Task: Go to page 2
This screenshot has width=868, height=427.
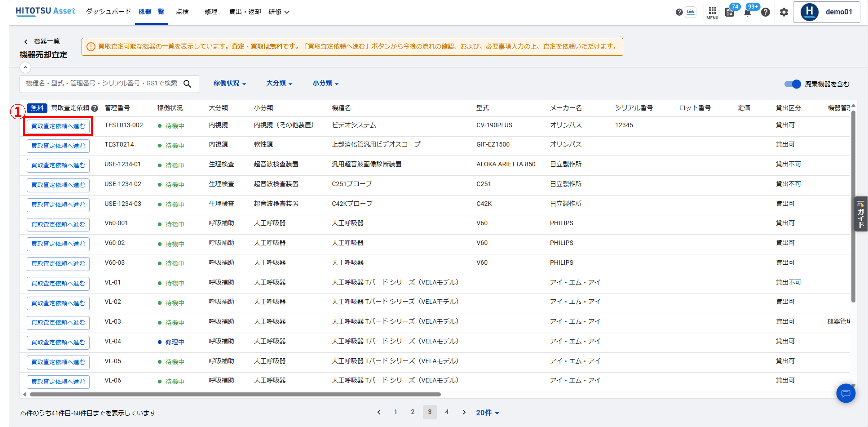Action: coord(412,412)
